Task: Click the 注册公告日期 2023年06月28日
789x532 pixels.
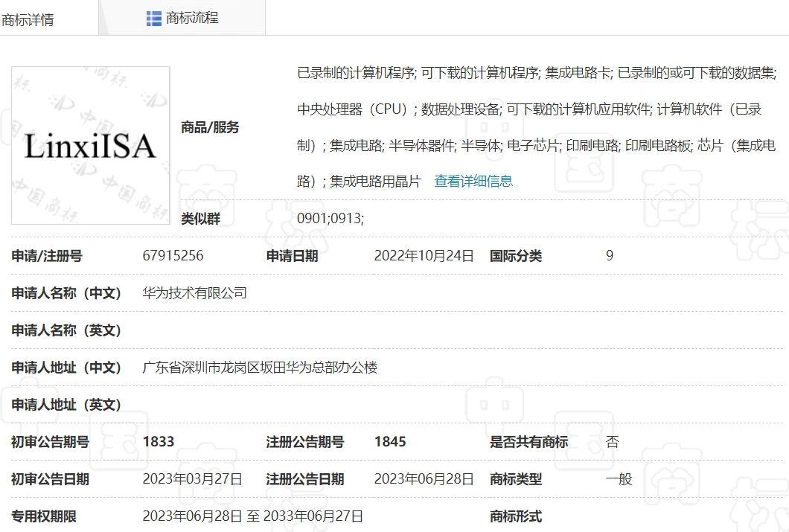Action: pos(424,479)
